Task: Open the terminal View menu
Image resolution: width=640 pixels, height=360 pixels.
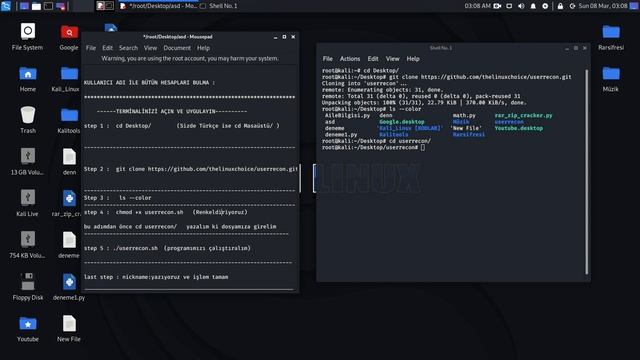Action: coord(393,59)
